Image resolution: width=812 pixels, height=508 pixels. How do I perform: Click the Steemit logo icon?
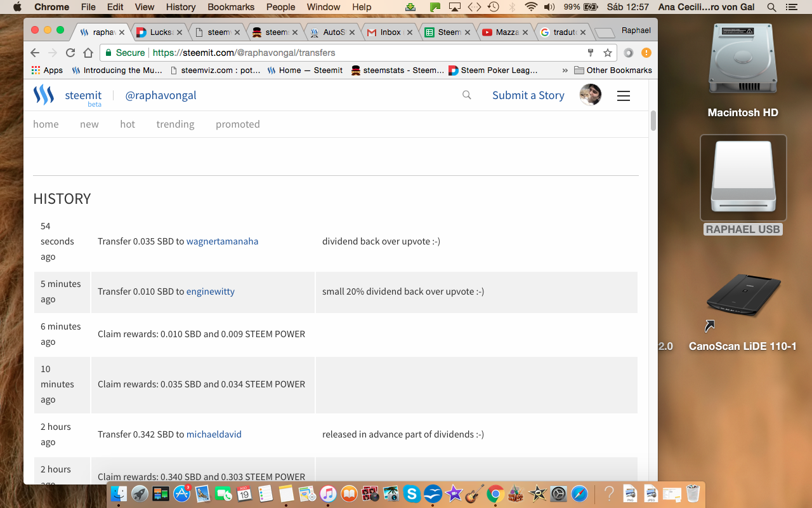[x=44, y=95]
